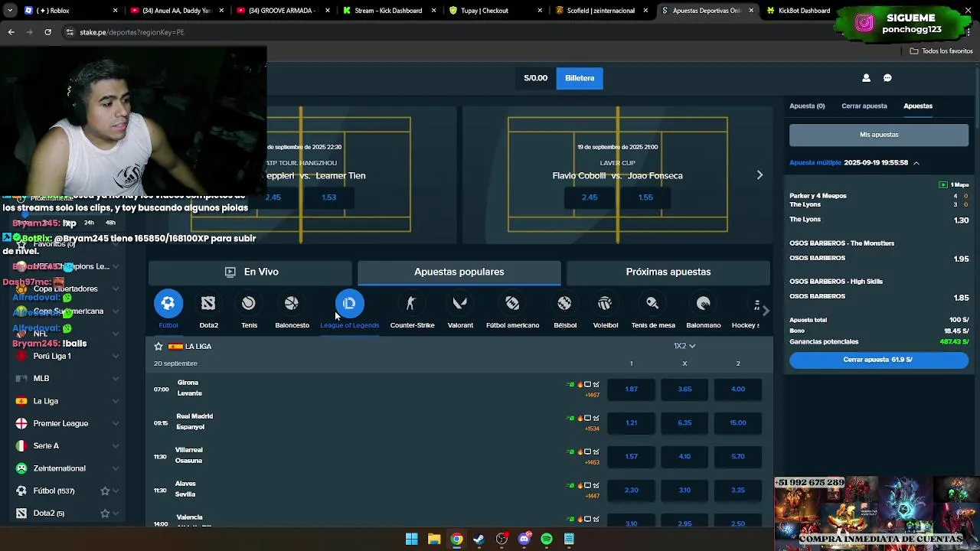Pick Girona Levante draw odds 3.65
This screenshot has height=551, width=980.
click(684, 389)
